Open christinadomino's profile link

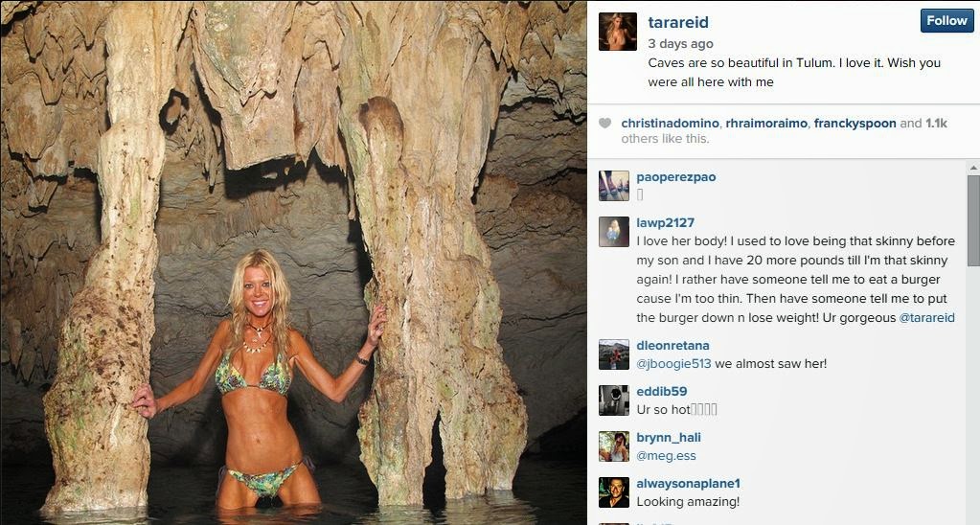pos(670,124)
